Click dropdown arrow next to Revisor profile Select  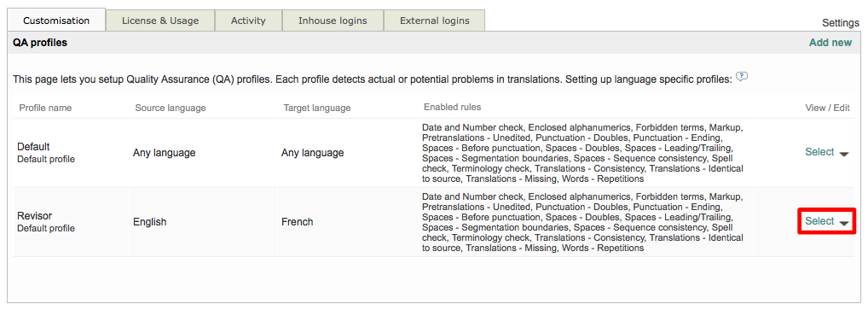click(843, 223)
